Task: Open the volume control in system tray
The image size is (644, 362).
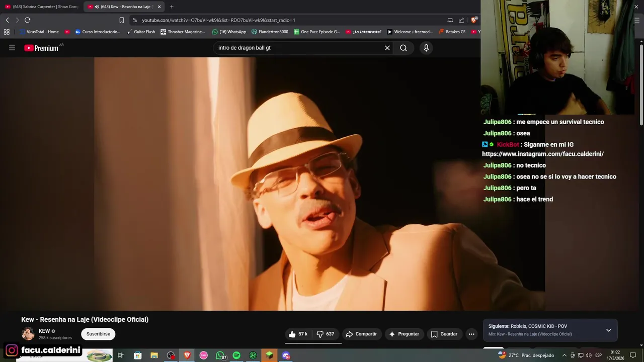Action: pyautogui.click(x=589, y=355)
